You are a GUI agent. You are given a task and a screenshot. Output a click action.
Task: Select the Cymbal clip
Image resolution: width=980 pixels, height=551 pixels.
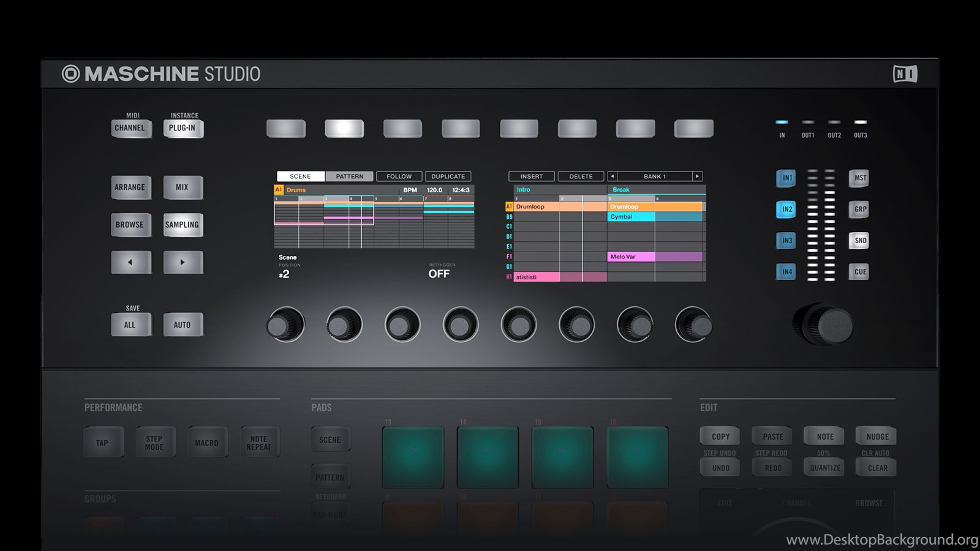coord(655,217)
